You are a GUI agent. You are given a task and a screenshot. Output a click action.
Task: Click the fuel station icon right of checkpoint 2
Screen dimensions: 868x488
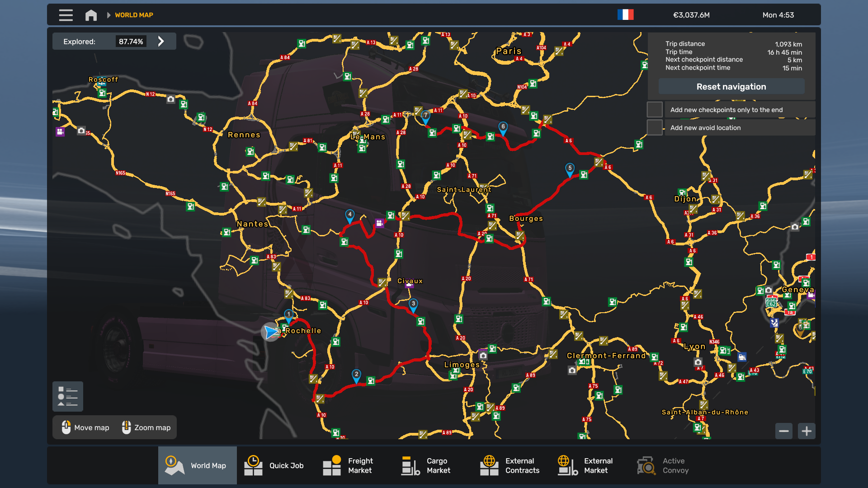371,381
